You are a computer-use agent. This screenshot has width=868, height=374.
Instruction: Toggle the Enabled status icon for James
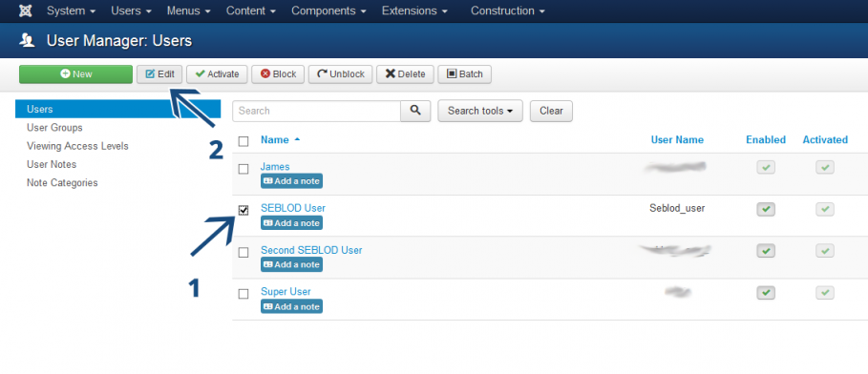click(x=766, y=168)
